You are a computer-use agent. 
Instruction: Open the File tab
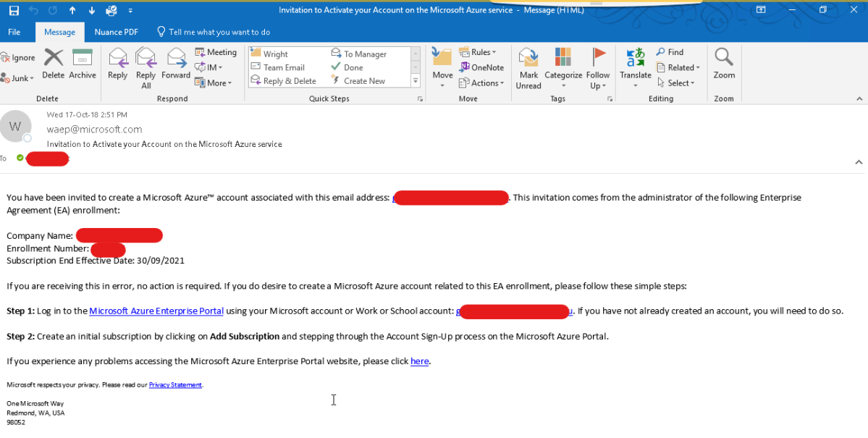[x=14, y=32]
